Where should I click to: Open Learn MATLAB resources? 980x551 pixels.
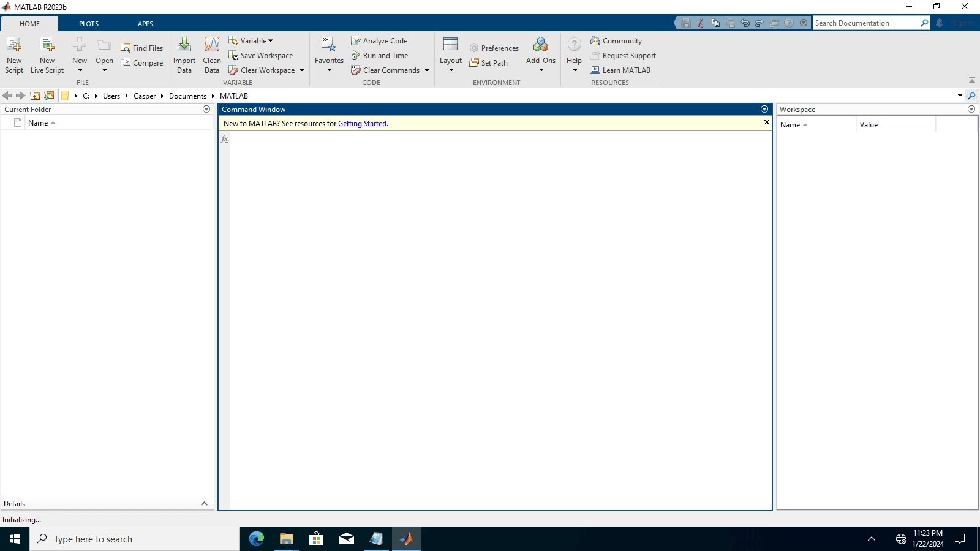tap(620, 70)
